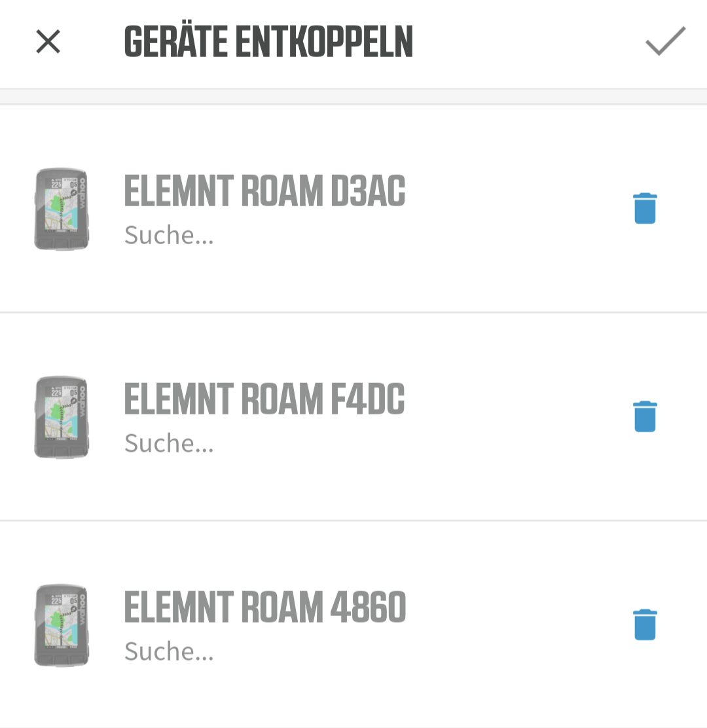Remove ELEMNT ROAM 4860 via trash icon

pyautogui.click(x=645, y=625)
